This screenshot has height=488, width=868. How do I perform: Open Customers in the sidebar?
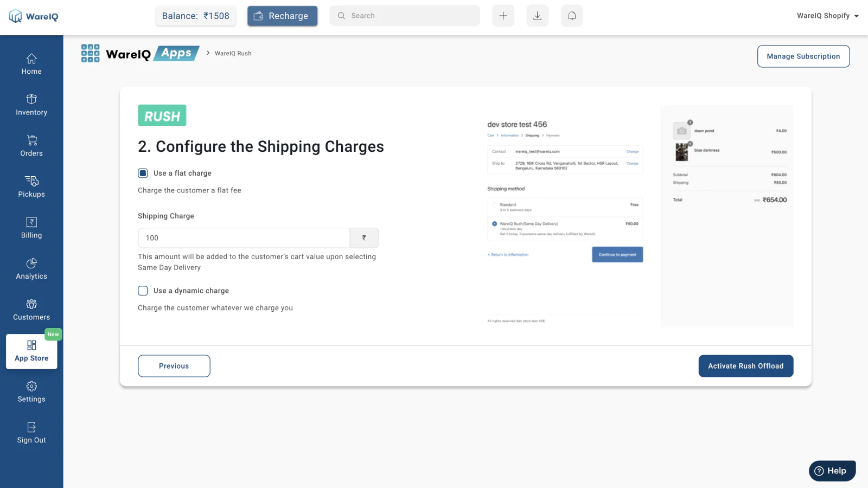coord(31,310)
